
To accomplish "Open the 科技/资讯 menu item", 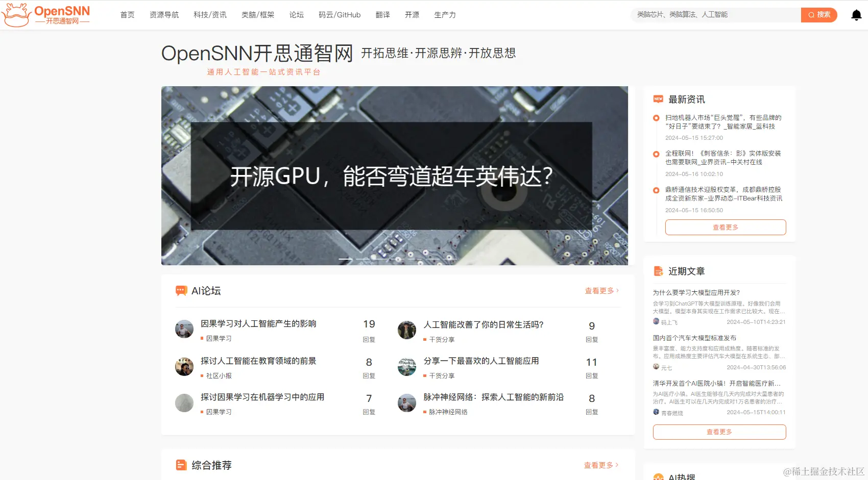I will [210, 15].
